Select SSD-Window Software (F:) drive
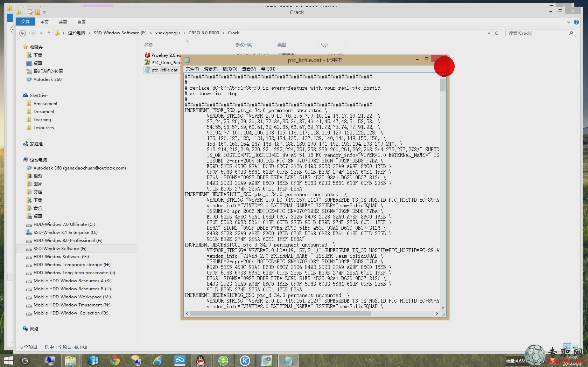This screenshot has width=588, height=367. click(76, 248)
